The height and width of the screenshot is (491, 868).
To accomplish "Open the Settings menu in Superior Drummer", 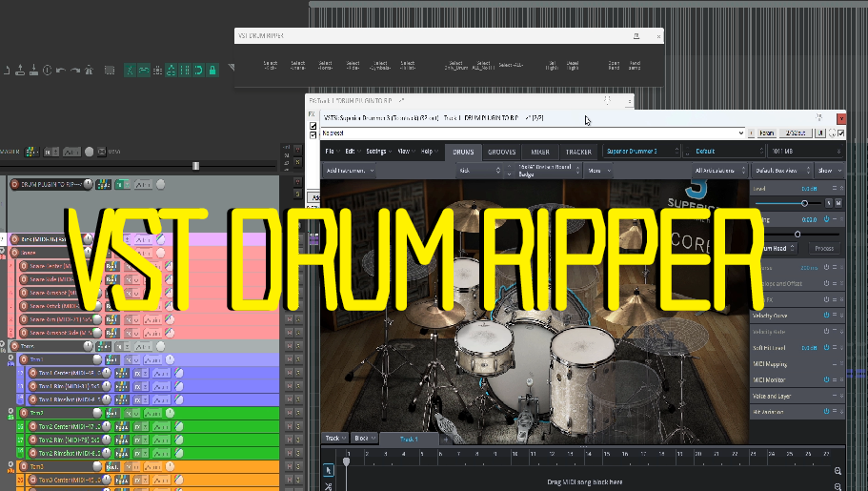I will [x=378, y=152].
